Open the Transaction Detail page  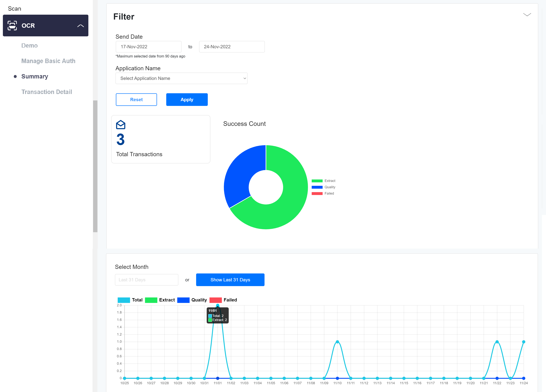tap(46, 92)
